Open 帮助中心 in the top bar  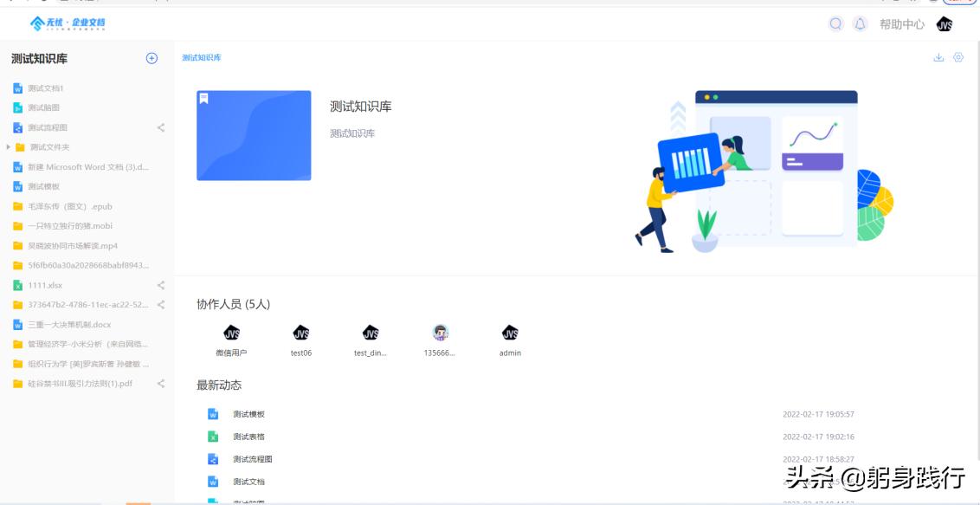click(x=903, y=24)
